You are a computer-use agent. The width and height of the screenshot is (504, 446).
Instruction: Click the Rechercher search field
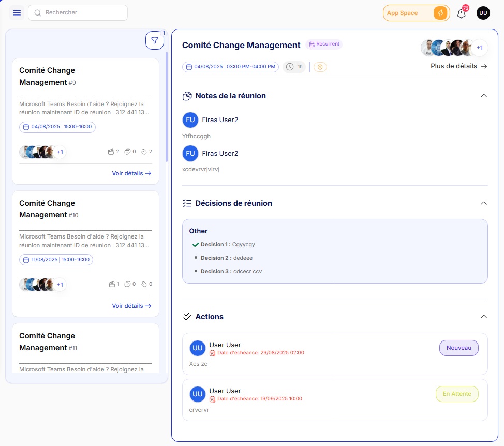pyautogui.click(x=78, y=12)
